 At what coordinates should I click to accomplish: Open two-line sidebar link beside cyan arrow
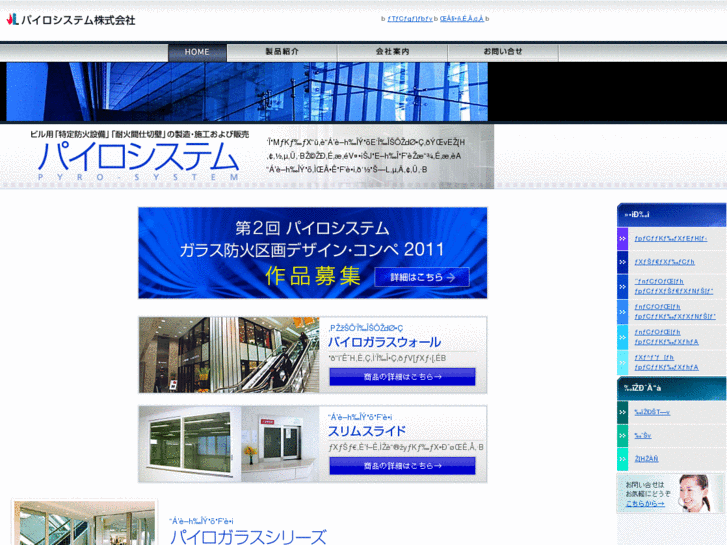click(x=666, y=337)
